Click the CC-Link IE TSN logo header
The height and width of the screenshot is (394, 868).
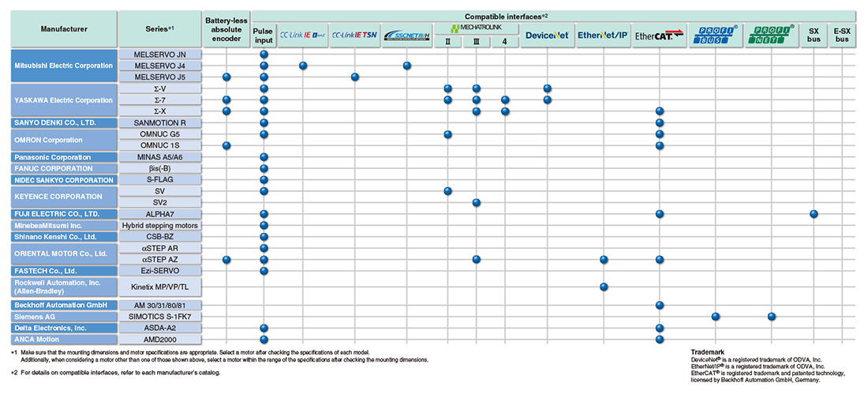[354, 36]
